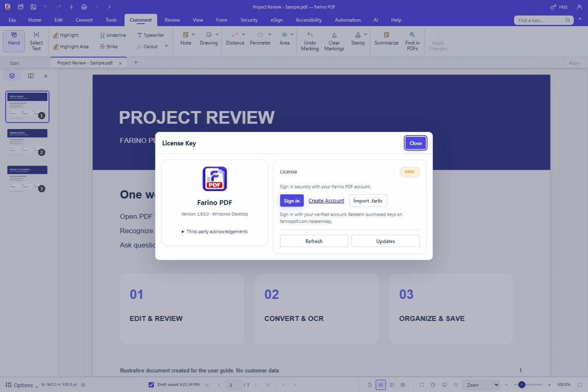Follow the Create Account link
588x392 pixels.
pos(326,200)
